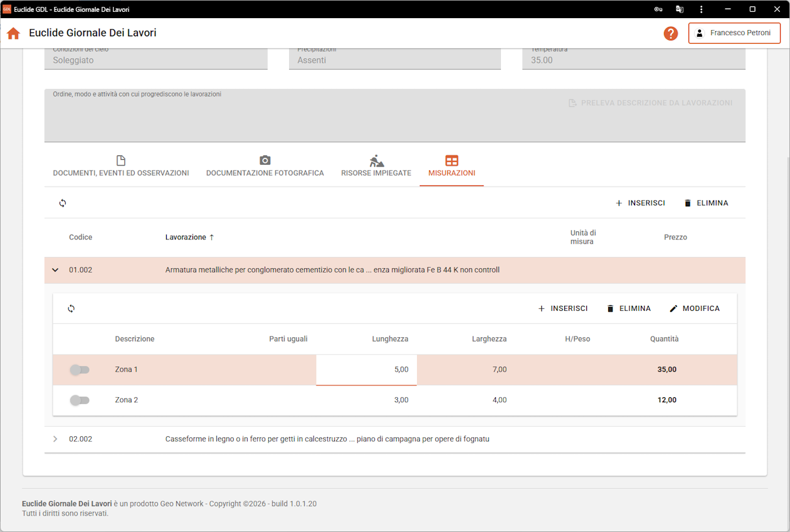Image resolution: width=790 pixels, height=532 pixels.
Task: Click the Casseforme in legno lavorazione text
Action: [x=327, y=439]
